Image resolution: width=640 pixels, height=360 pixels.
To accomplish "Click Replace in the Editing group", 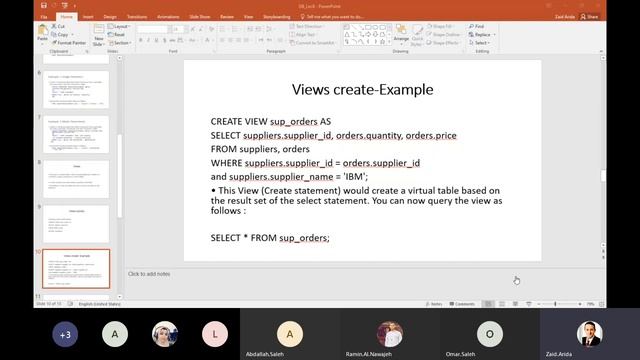I will (482, 34).
